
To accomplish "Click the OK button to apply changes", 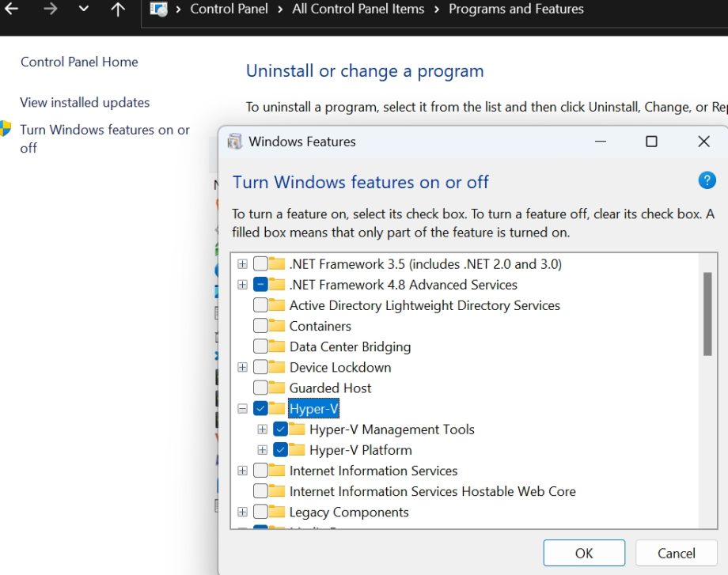I will point(583,552).
